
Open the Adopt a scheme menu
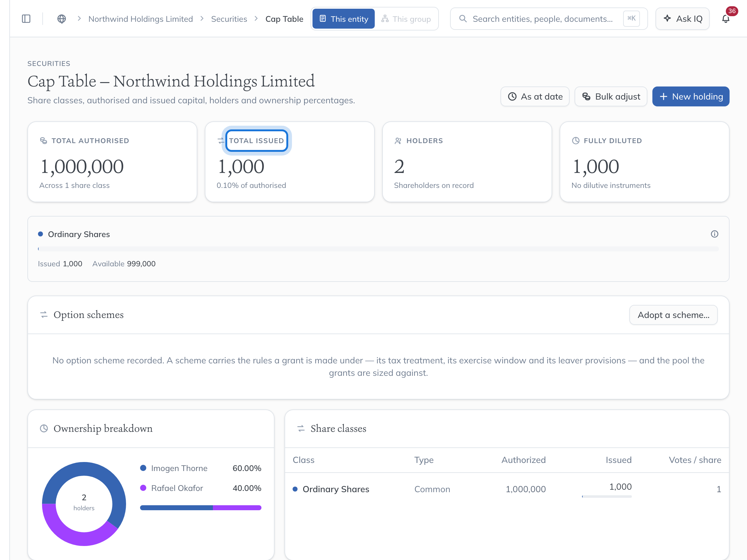click(673, 315)
